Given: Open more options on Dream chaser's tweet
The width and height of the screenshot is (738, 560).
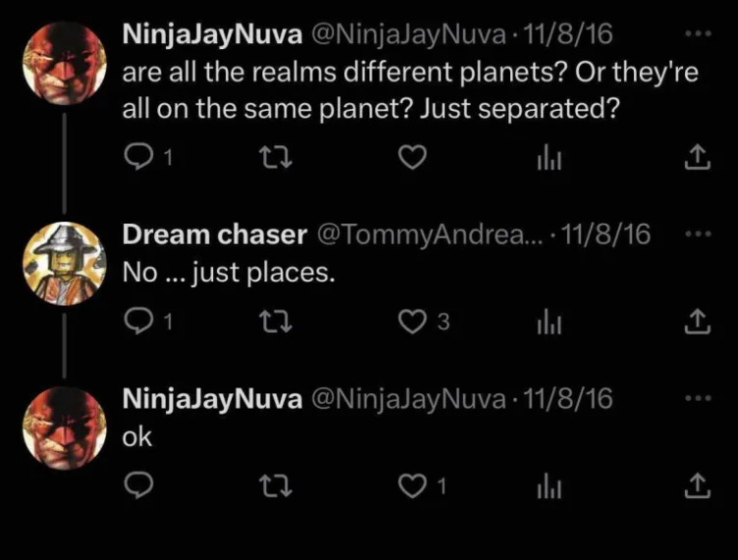Looking at the screenshot, I should click(695, 234).
